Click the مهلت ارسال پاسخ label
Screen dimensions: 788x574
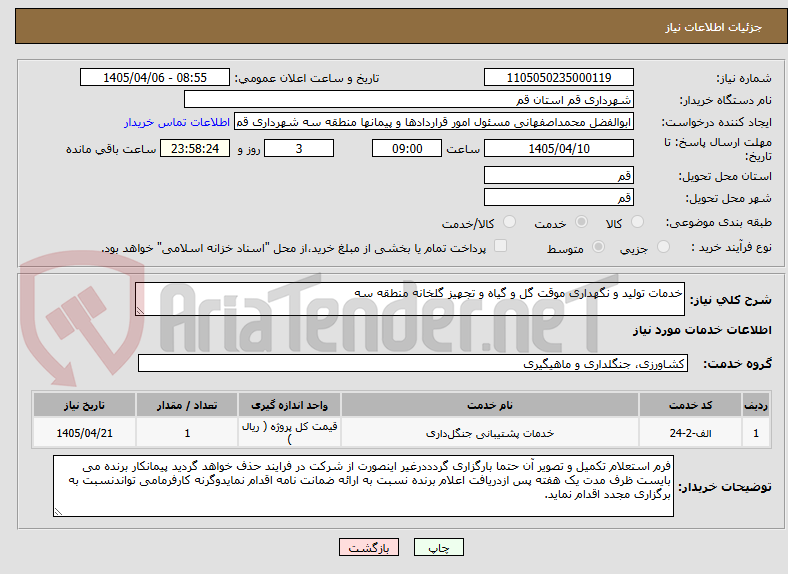718,149
